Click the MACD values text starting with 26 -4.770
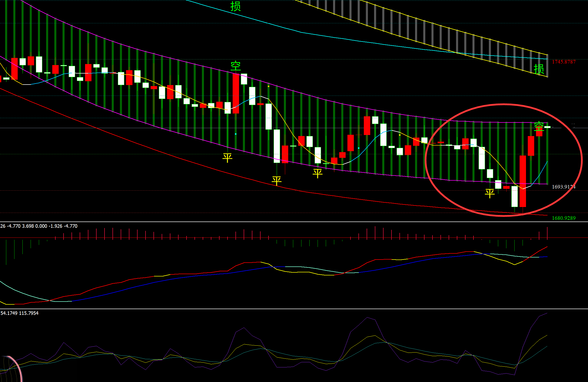 point(39,226)
